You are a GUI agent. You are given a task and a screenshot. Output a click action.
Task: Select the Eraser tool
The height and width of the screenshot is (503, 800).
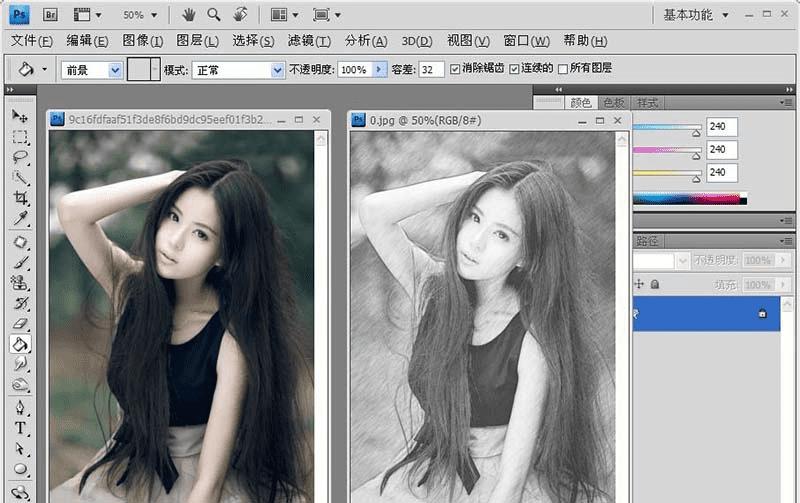[20, 324]
